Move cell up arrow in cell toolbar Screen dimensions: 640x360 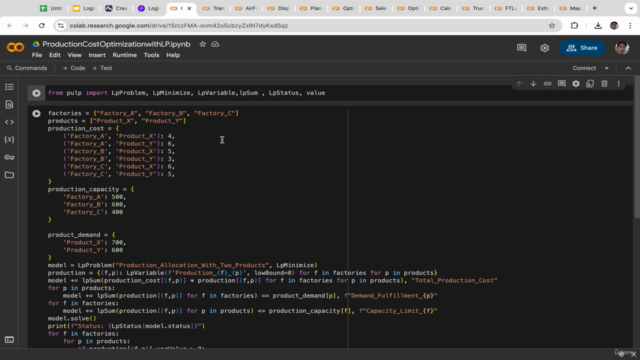[519, 84]
